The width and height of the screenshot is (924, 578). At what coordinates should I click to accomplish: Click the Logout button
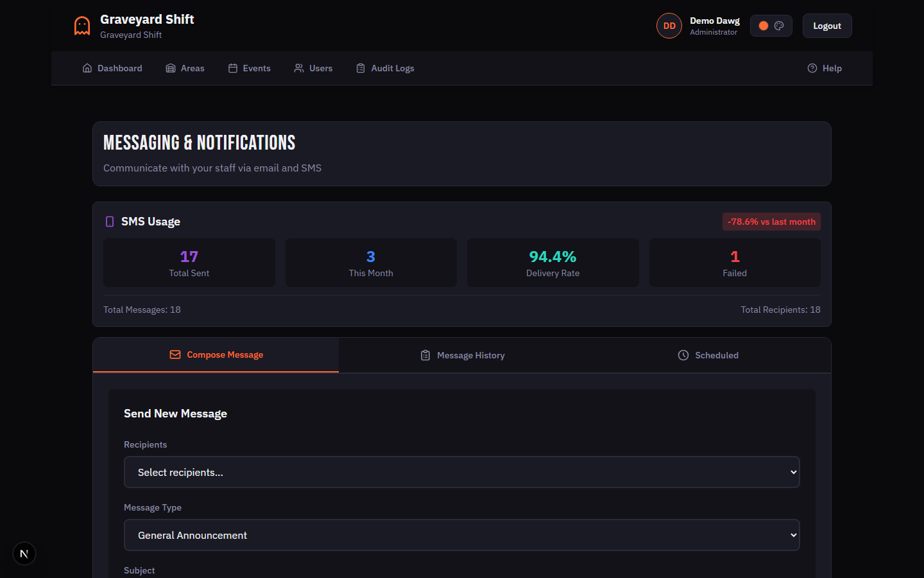(826, 26)
